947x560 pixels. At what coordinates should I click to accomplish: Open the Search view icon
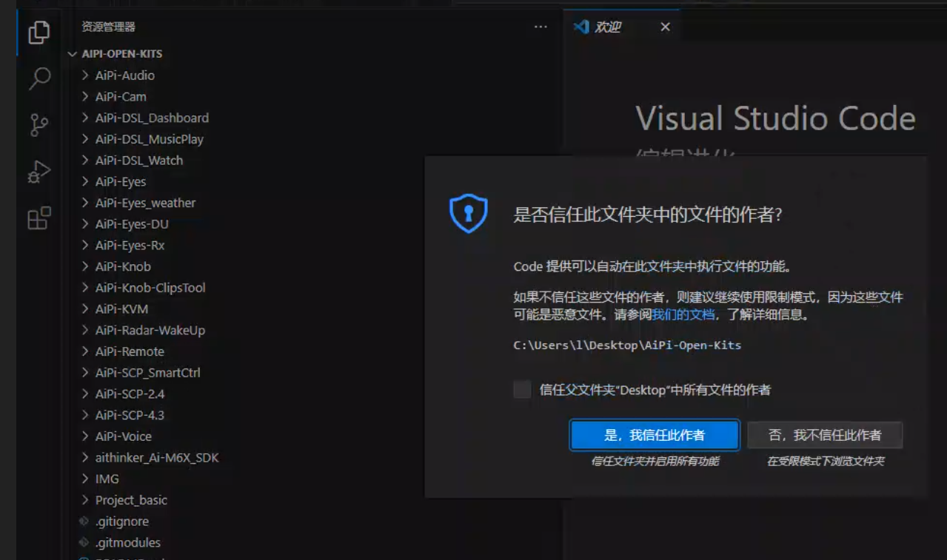click(39, 78)
